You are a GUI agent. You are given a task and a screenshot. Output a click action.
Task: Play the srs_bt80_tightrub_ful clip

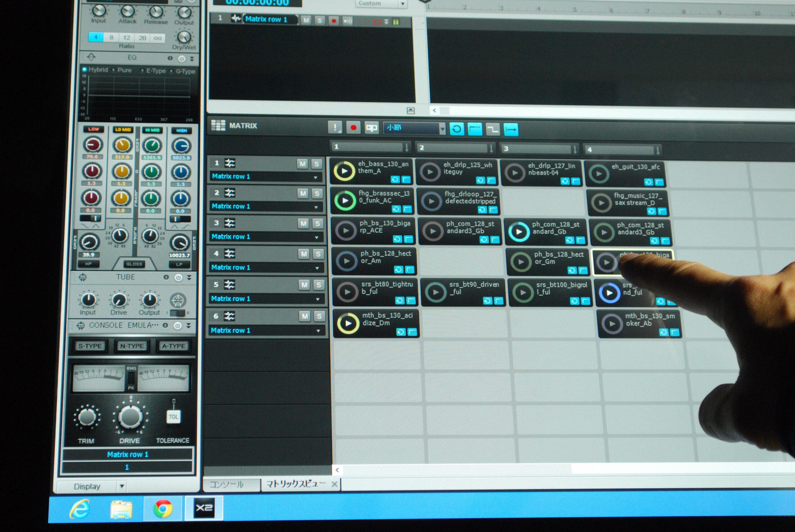[347, 292]
